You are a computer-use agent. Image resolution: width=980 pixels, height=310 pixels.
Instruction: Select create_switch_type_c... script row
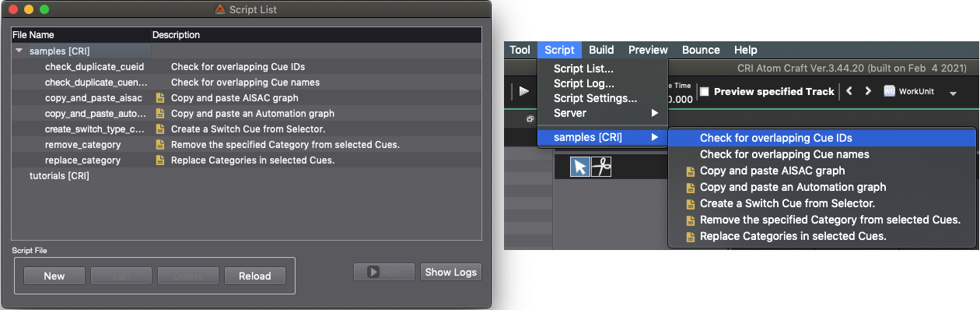point(247,129)
